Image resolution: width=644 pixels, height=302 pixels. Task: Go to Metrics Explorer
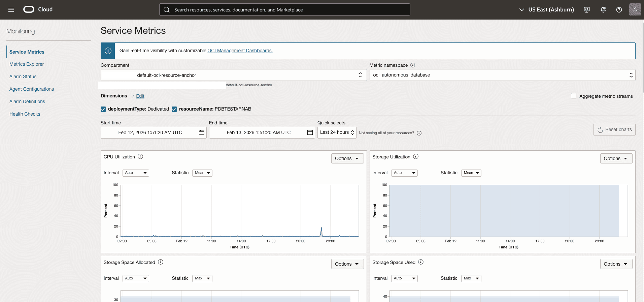27,64
